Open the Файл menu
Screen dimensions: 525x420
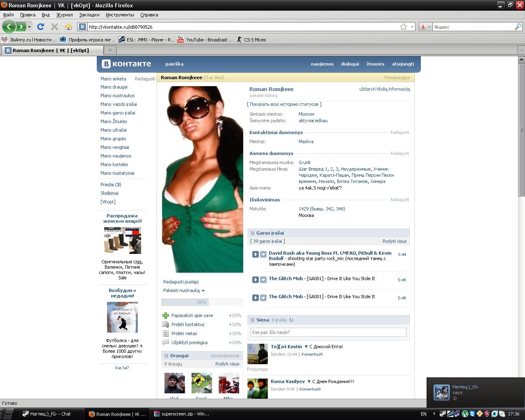click(8, 15)
